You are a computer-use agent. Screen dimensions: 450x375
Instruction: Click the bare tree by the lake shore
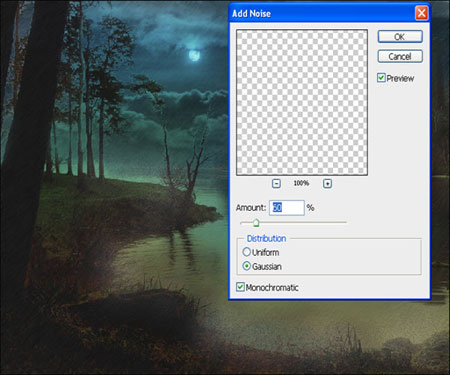tap(187, 160)
